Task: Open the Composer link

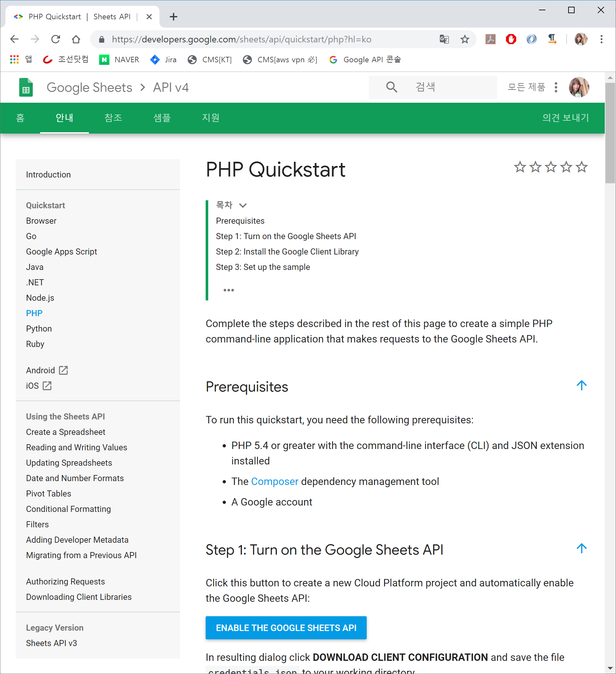Action: [x=274, y=481]
